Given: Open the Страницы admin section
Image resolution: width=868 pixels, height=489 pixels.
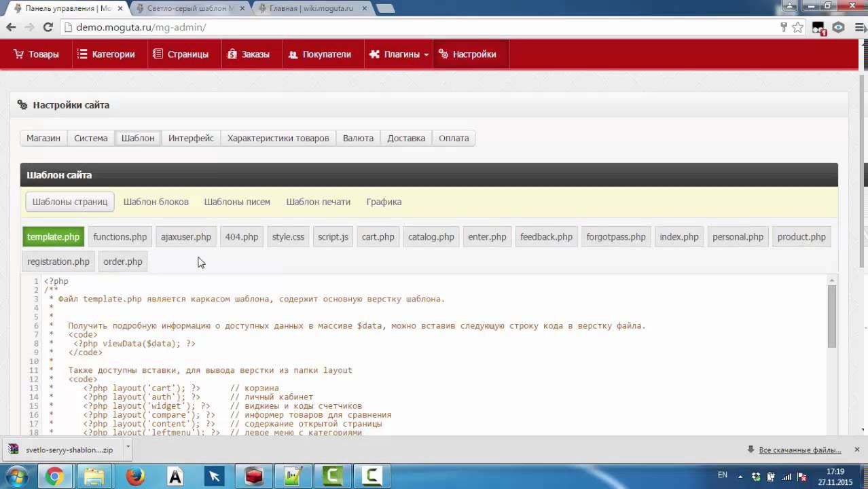Looking at the screenshot, I should (x=181, y=54).
